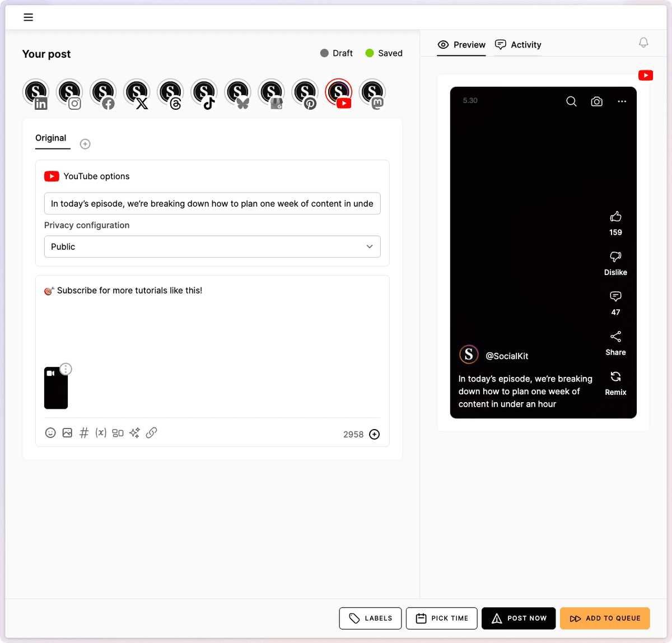Open the emoji picker in the editor toolbar
This screenshot has height=643, width=672.
tap(50, 433)
